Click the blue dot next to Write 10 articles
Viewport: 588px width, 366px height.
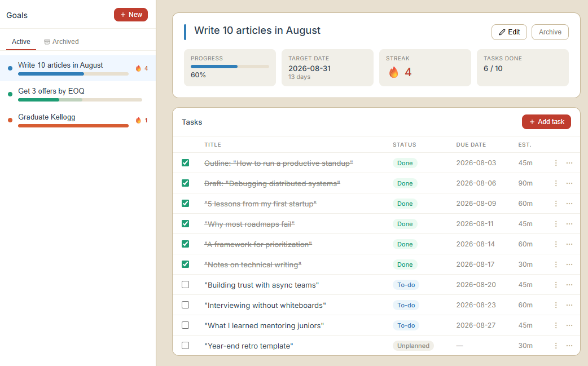pos(10,68)
